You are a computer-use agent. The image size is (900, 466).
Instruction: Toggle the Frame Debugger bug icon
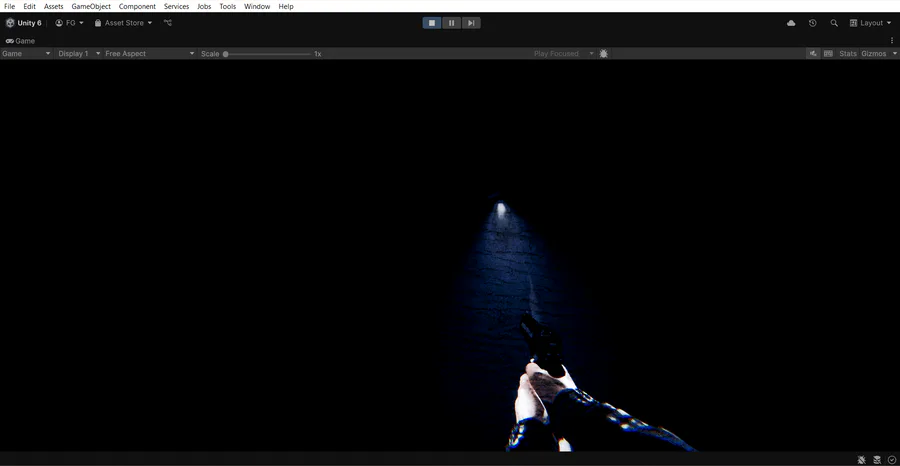tap(603, 53)
